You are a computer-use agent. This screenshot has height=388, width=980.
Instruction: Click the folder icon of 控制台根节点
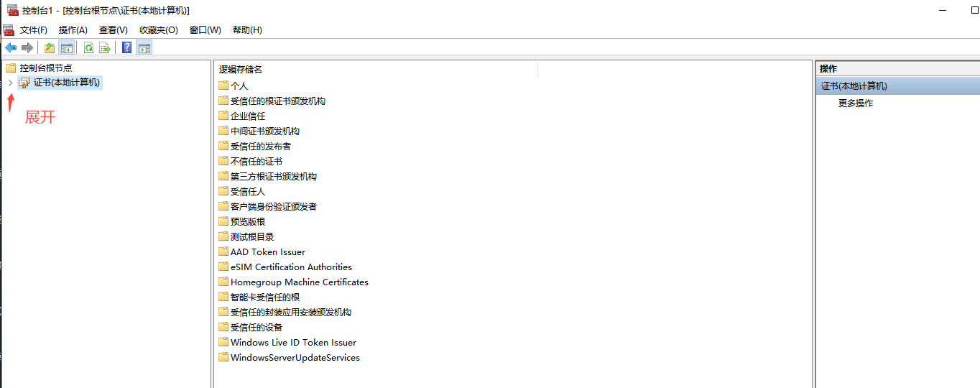(x=11, y=68)
